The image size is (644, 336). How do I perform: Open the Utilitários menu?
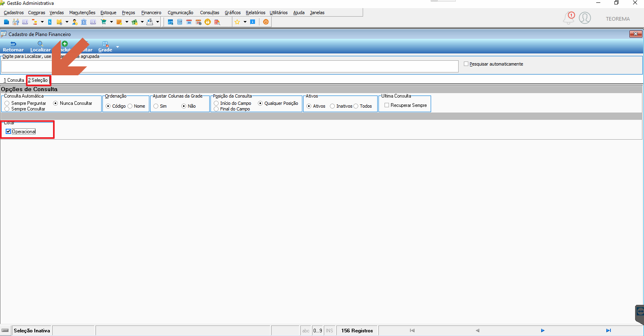click(x=278, y=13)
